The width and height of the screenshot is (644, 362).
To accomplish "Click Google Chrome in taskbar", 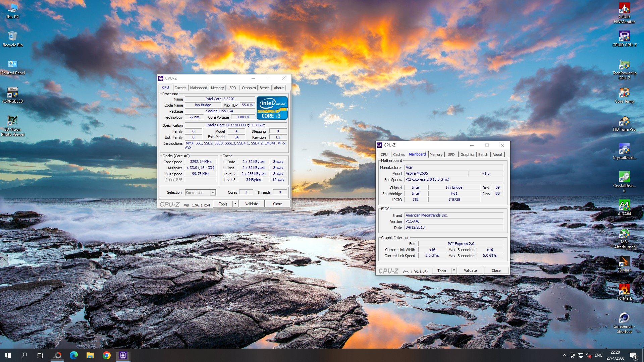I will 107,355.
